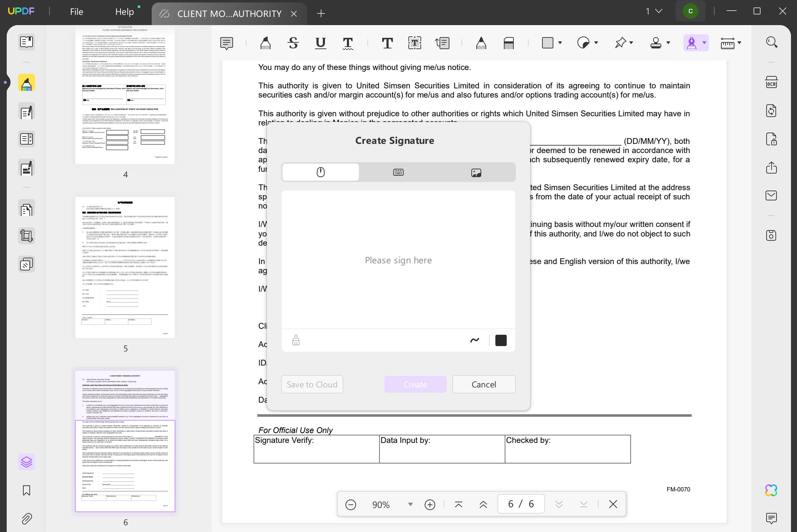Viewport: 797px width, 532px height.
Task: Open the Sticky Note comment tool
Action: 226,43
